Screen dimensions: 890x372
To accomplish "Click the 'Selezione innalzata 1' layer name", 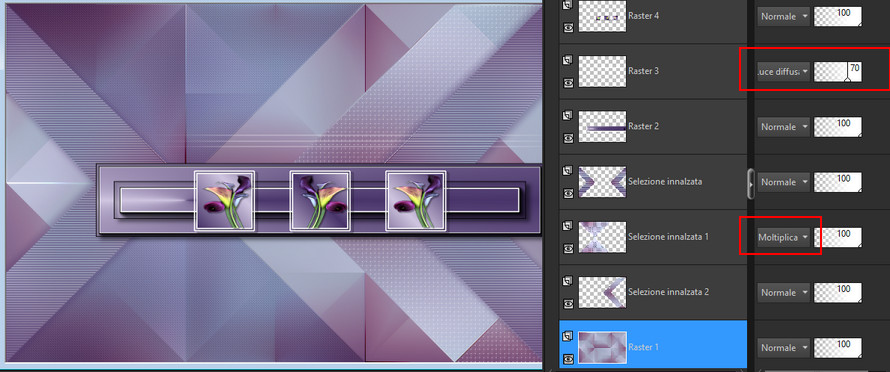I will [x=669, y=236].
